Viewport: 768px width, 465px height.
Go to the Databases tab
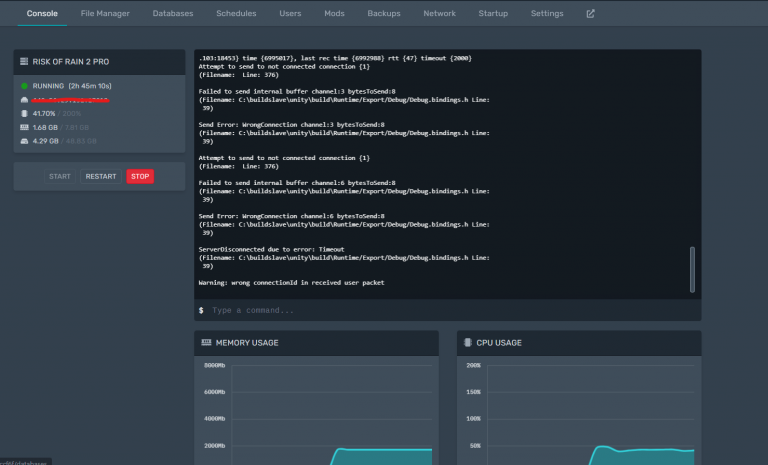point(173,14)
